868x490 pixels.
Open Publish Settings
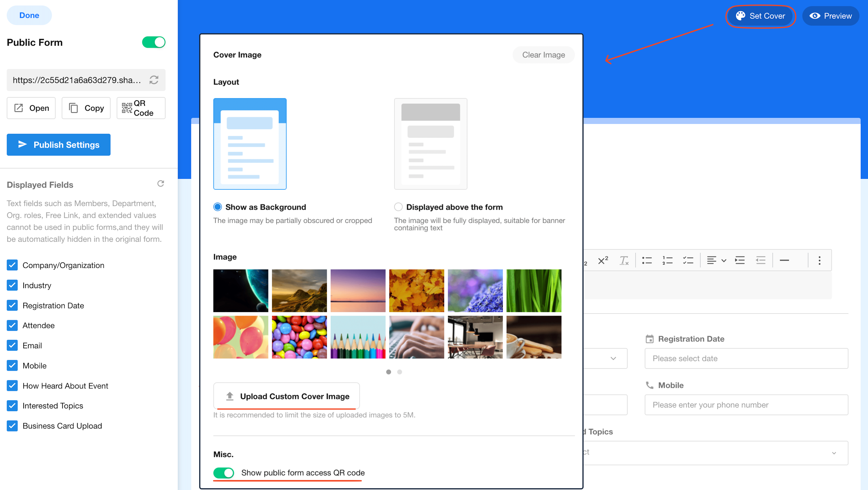(59, 145)
